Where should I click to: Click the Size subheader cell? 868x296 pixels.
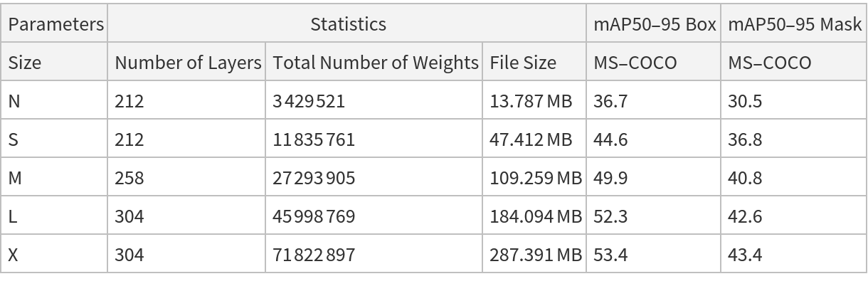(x=25, y=63)
